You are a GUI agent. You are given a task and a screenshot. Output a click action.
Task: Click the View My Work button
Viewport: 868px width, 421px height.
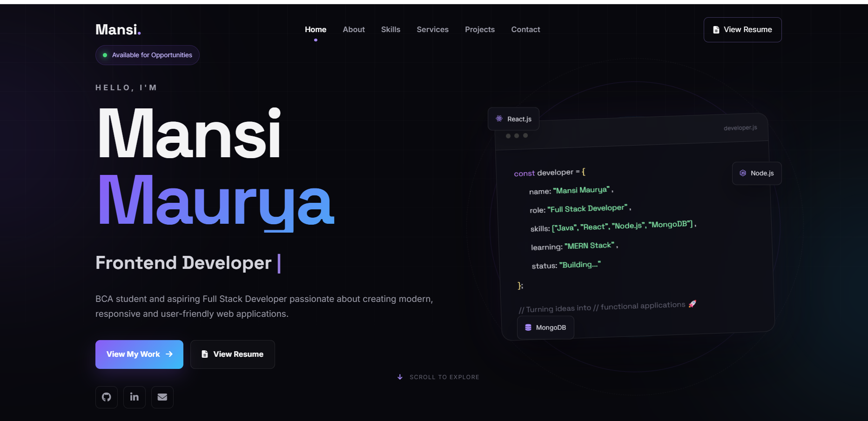click(139, 354)
